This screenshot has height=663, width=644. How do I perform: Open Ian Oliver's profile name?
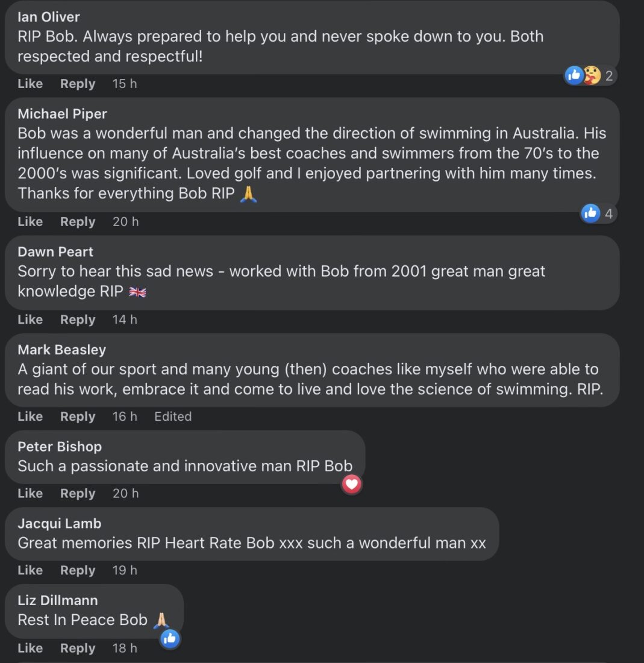click(49, 17)
